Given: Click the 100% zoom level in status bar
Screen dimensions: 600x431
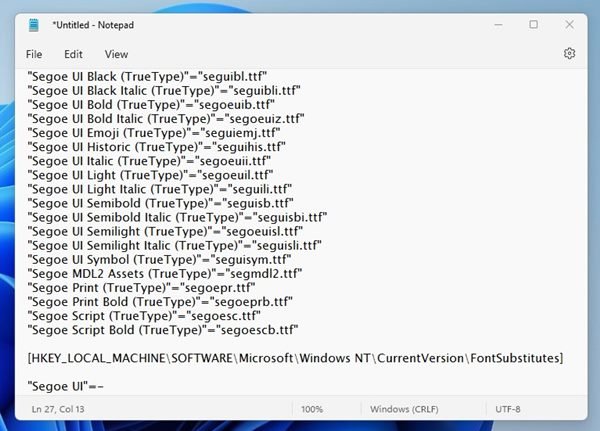Looking at the screenshot, I should [x=312, y=409].
